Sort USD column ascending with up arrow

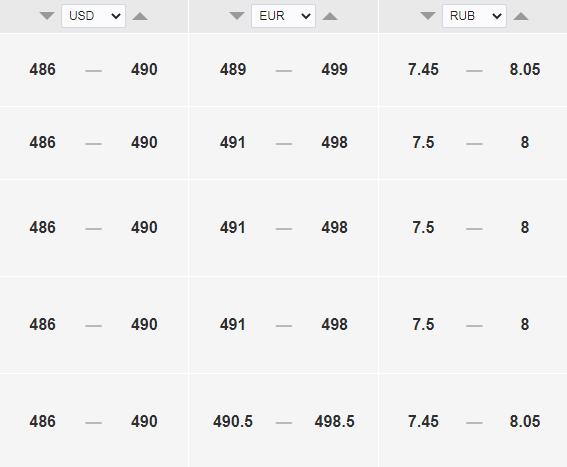(140, 16)
